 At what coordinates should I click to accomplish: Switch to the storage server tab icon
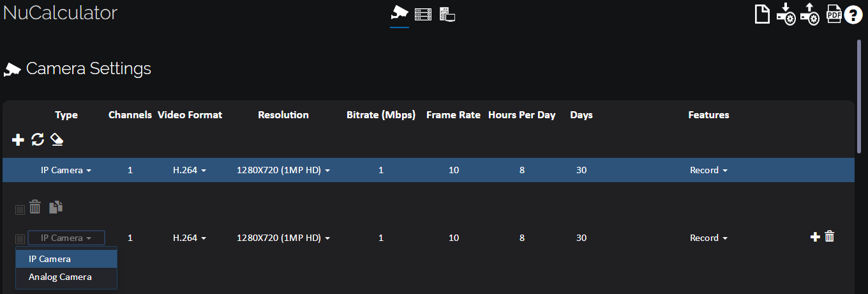(x=423, y=14)
